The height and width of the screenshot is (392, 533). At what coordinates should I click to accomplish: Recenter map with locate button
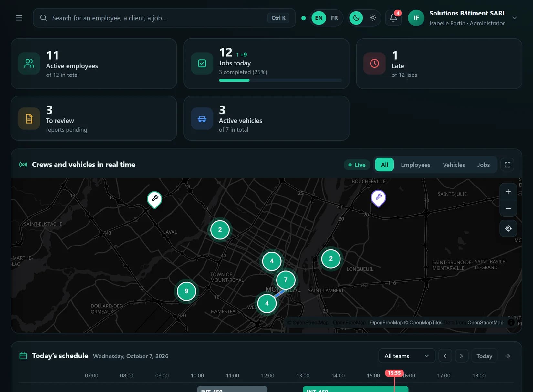[x=508, y=228]
